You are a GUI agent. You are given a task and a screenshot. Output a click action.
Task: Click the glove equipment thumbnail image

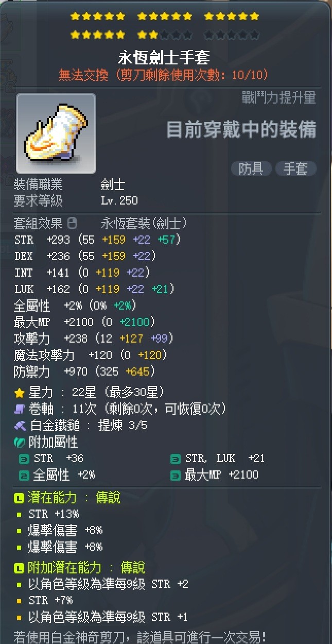(56, 133)
